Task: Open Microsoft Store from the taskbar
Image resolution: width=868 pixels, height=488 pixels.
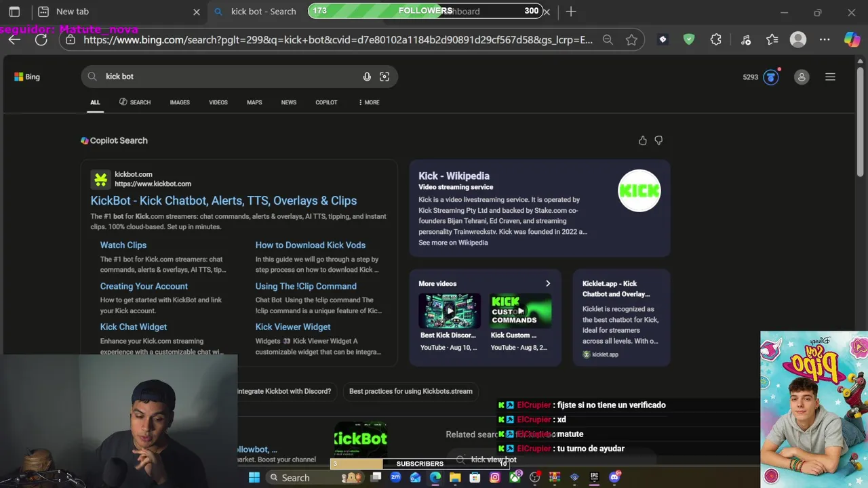Action: [475, 477]
